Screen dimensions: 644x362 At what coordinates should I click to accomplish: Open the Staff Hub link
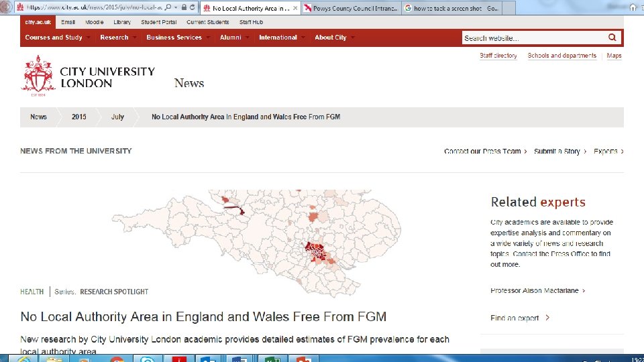click(251, 22)
